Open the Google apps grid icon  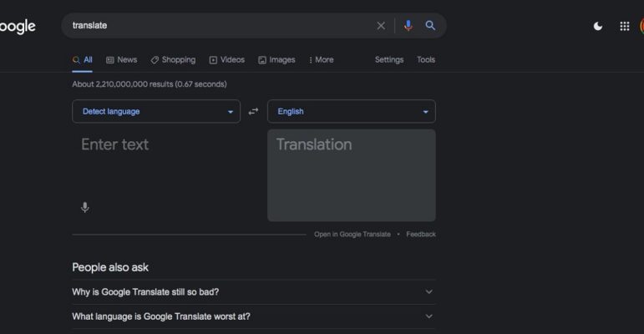624,26
